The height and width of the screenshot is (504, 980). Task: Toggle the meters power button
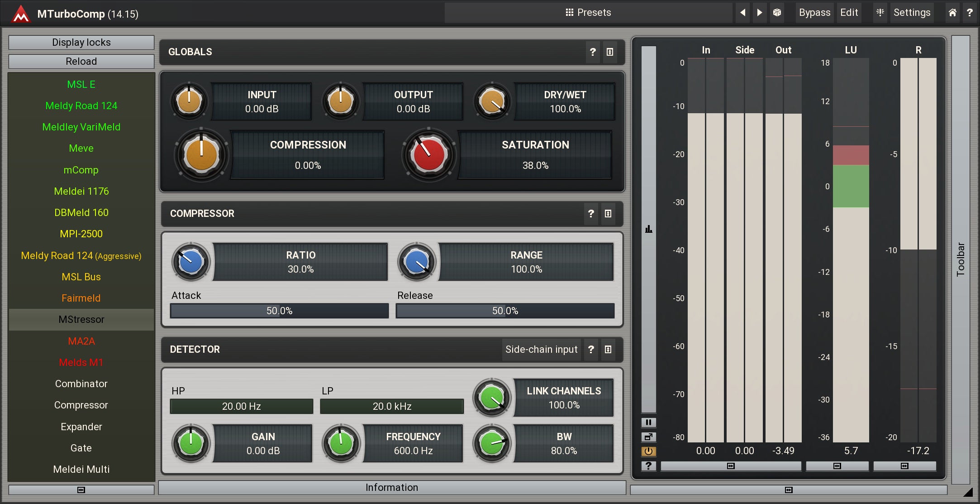[x=648, y=451]
